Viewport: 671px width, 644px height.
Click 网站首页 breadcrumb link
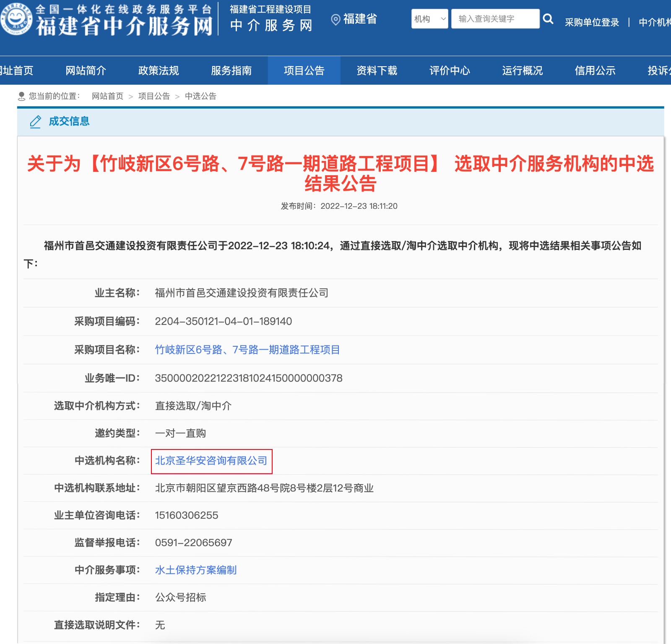coord(107,96)
